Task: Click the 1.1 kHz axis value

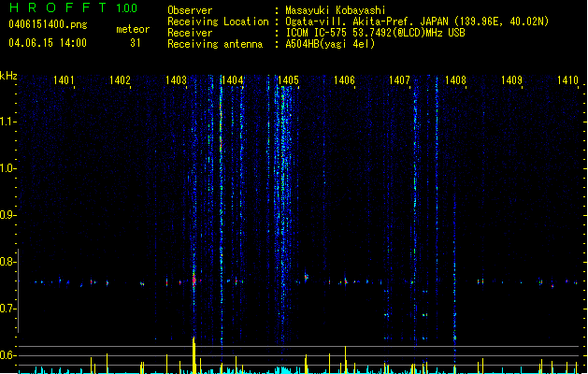Action: (x=7, y=122)
